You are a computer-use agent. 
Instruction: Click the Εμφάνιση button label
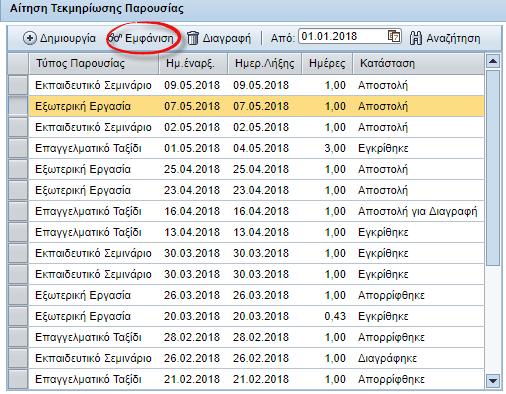coord(149,39)
